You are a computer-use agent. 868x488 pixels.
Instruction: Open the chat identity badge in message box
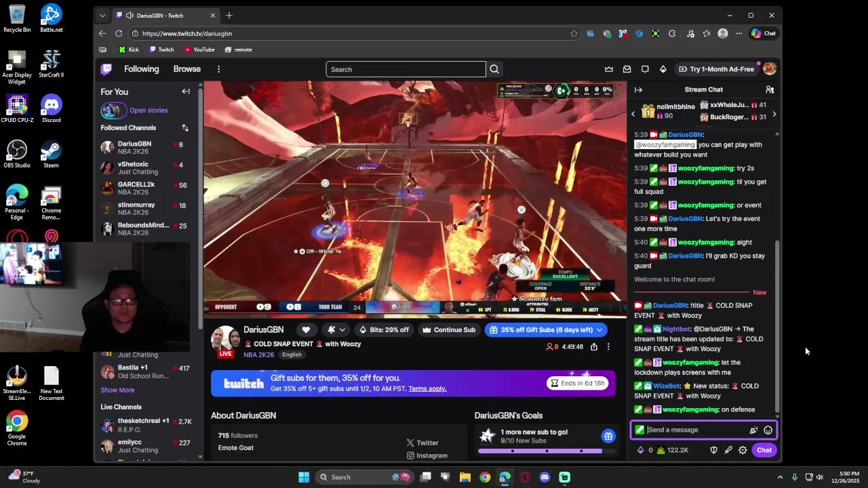(x=639, y=430)
